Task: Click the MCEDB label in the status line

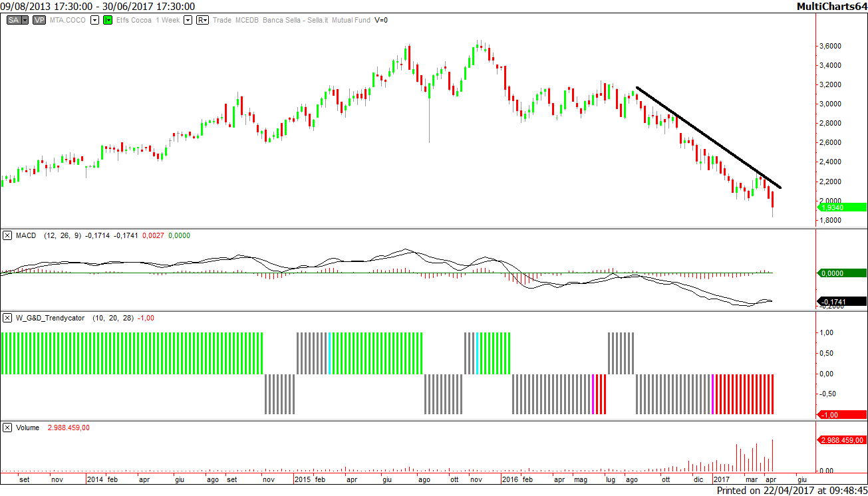Action: point(247,21)
